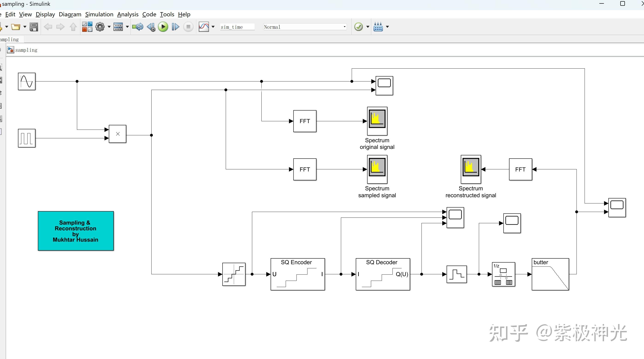
Task: Save the model with the floppy disk icon
Action: tap(34, 27)
